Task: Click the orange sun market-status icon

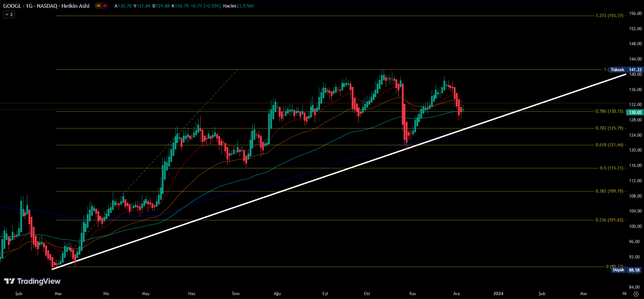Action: pos(99,6)
